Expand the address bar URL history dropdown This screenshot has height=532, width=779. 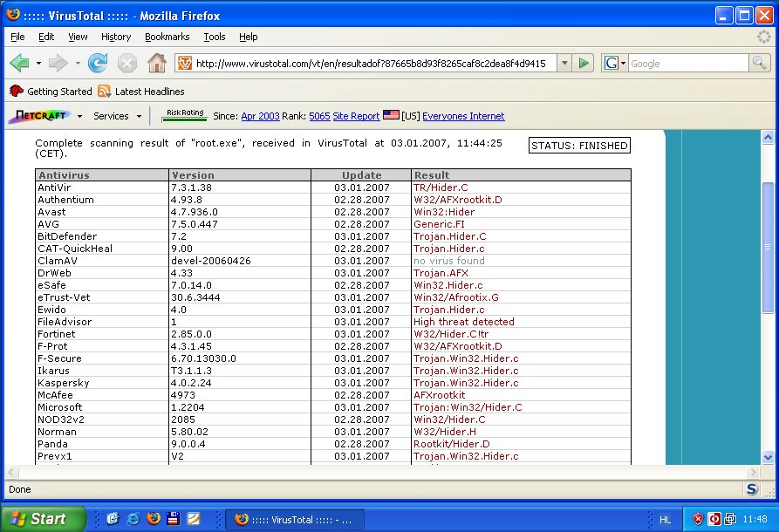[564, 63]
